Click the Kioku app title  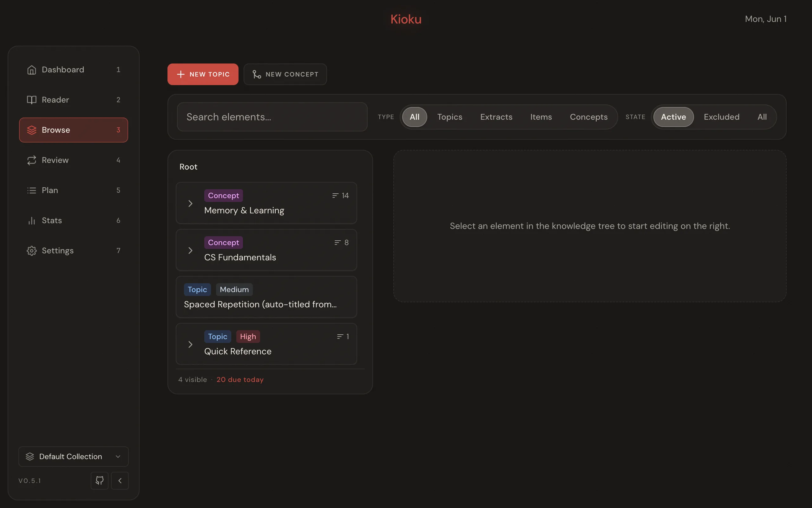[406, 19]
